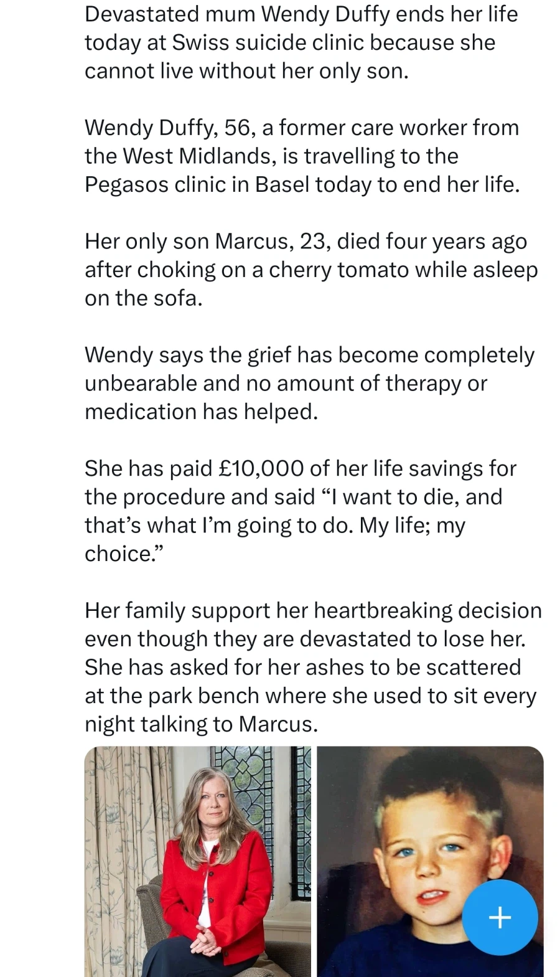Tap the blue plus compose button
This screenshot has width=560, height=977.
(500, 917)
